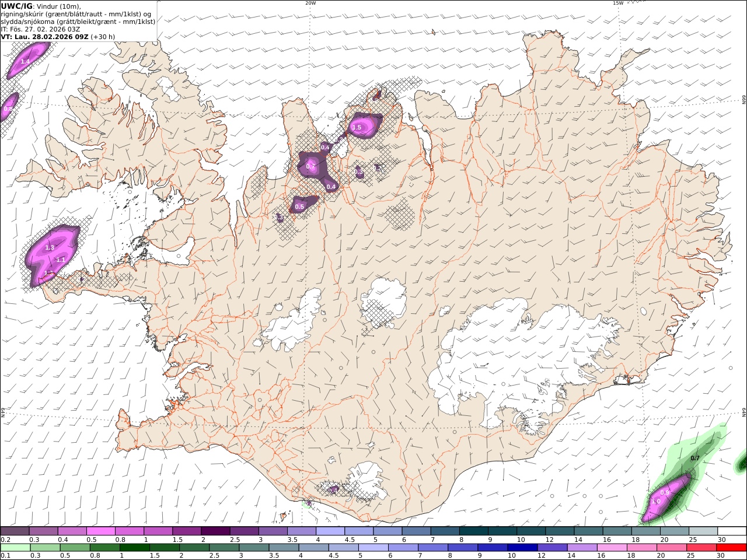Screen dimensions: 747x560
Task: Click the 1.0 value in the southeast precipitation patch
Action: click(656, 502)
